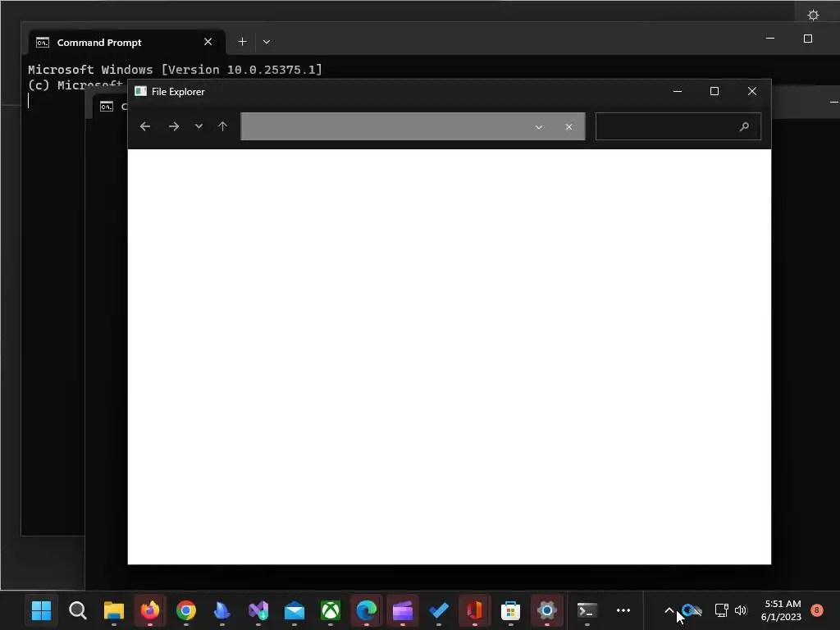Open Settings from taskbar
The height and width of the screenshot is (630, 840).
[546, 610]
